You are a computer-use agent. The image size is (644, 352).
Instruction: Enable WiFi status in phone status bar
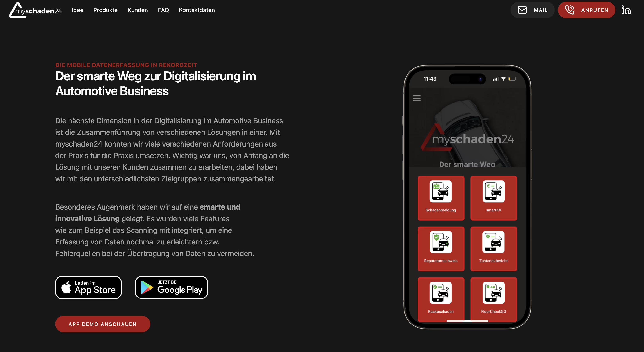click(503, 79)
